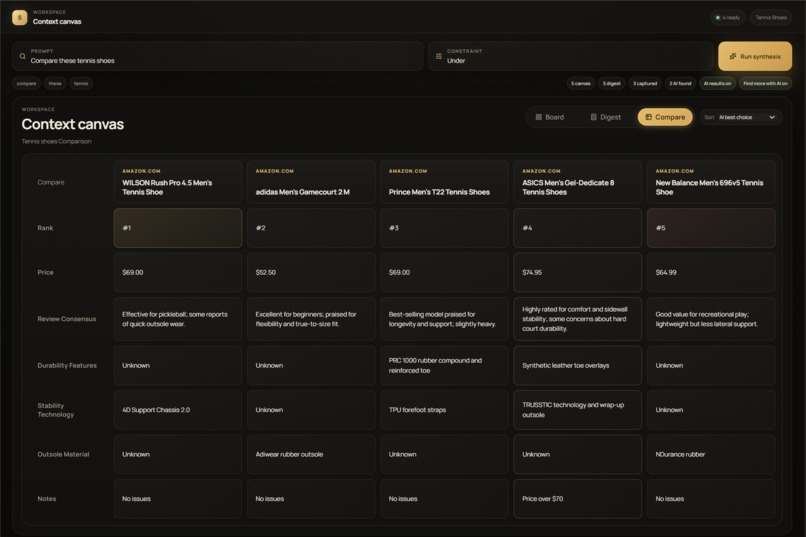Click the Sort dropdown chevron arrow

point(772,117)
